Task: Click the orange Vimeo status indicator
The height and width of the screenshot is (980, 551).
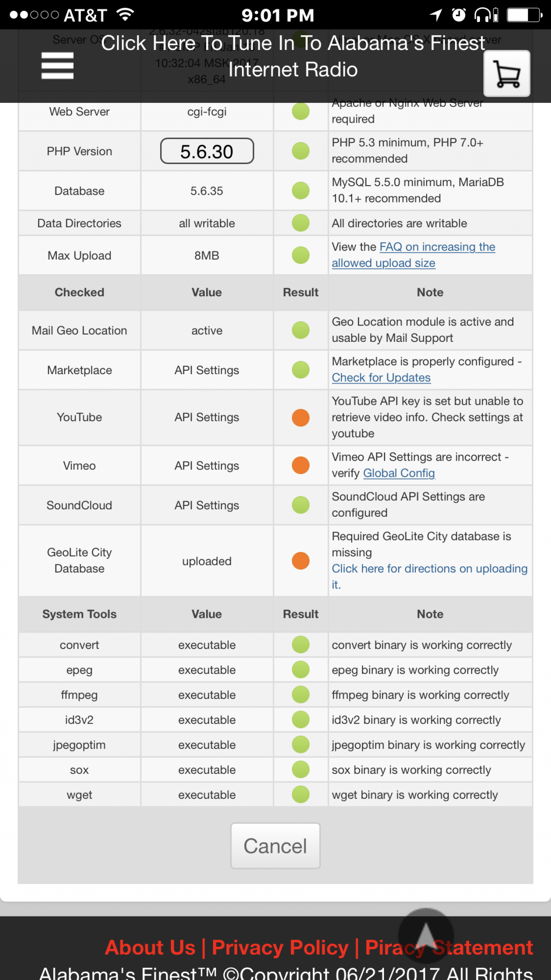Action: click(x=300, y=465)
